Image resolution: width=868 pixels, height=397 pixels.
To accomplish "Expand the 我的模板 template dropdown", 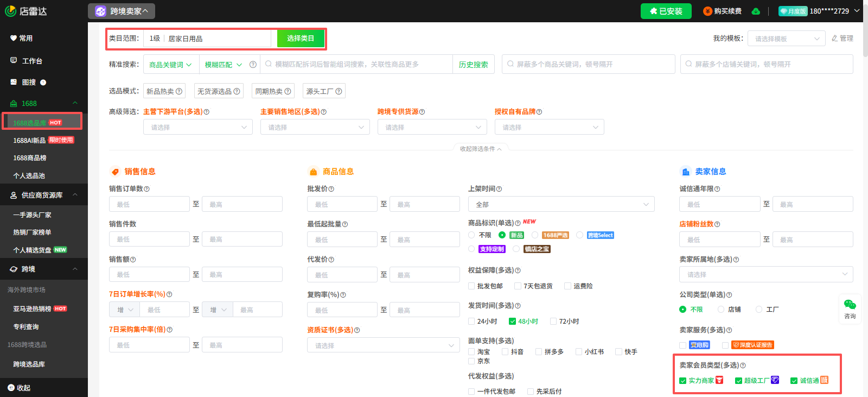I will 786,39.
